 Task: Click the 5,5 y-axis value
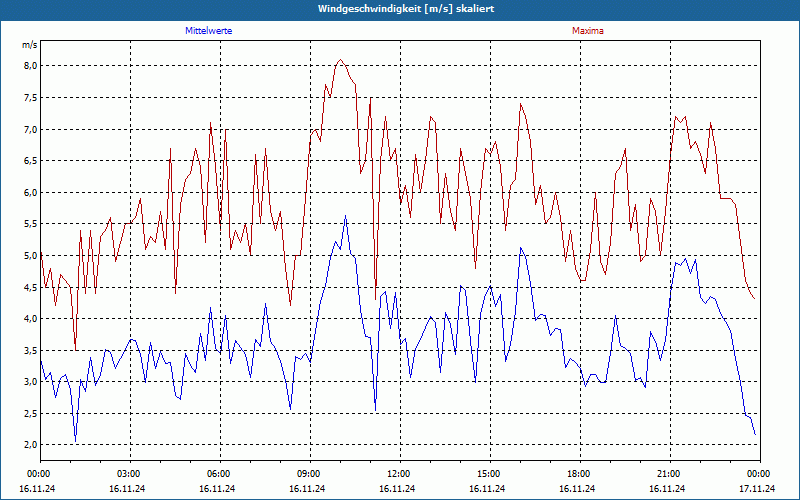click(30, 224)
